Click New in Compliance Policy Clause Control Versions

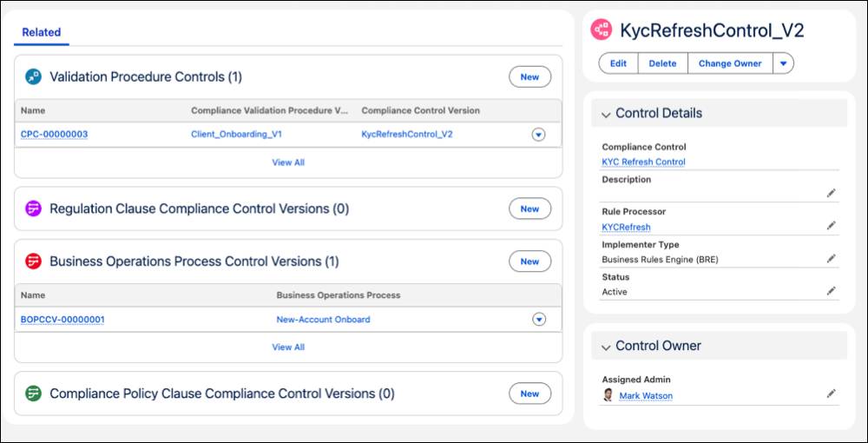click(x=529, y=393)
